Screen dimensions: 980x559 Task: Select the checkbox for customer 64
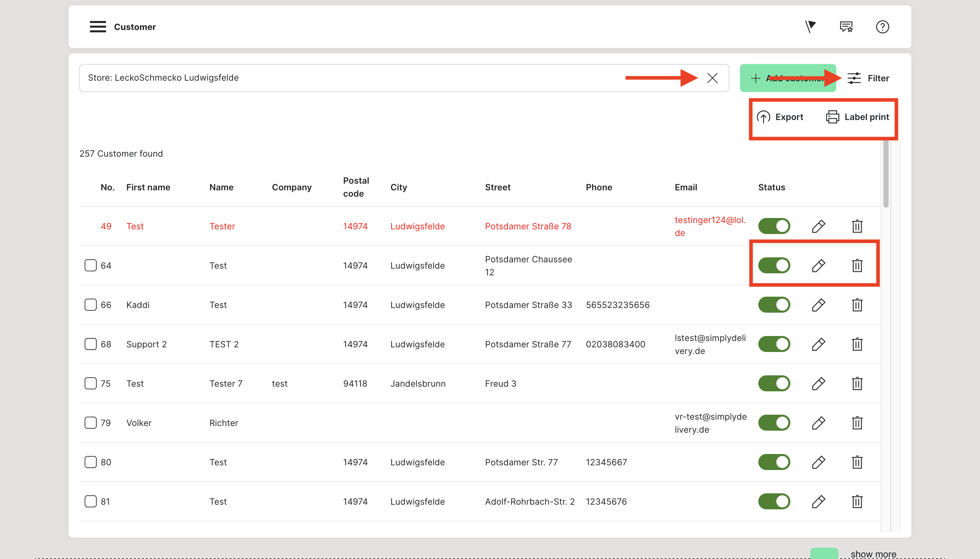click(x=90, y=265)
